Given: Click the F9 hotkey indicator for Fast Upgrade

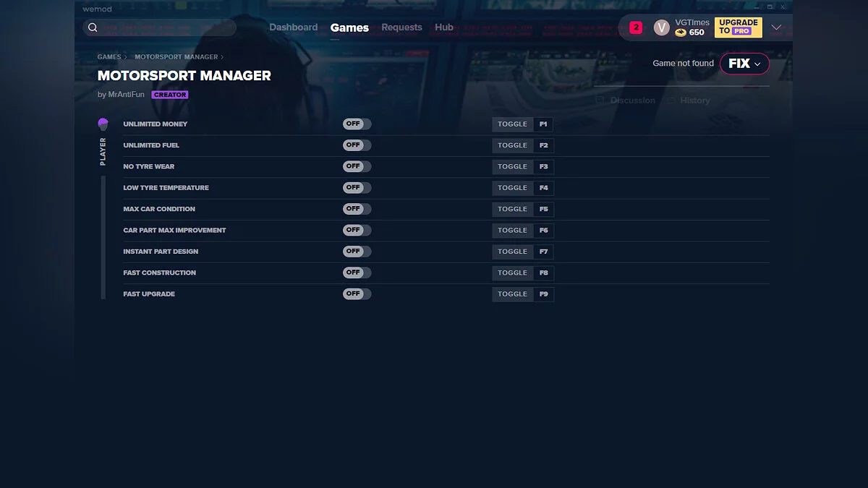Looking at the screenshot, I should pyautogui.click(x=544, y=294).
